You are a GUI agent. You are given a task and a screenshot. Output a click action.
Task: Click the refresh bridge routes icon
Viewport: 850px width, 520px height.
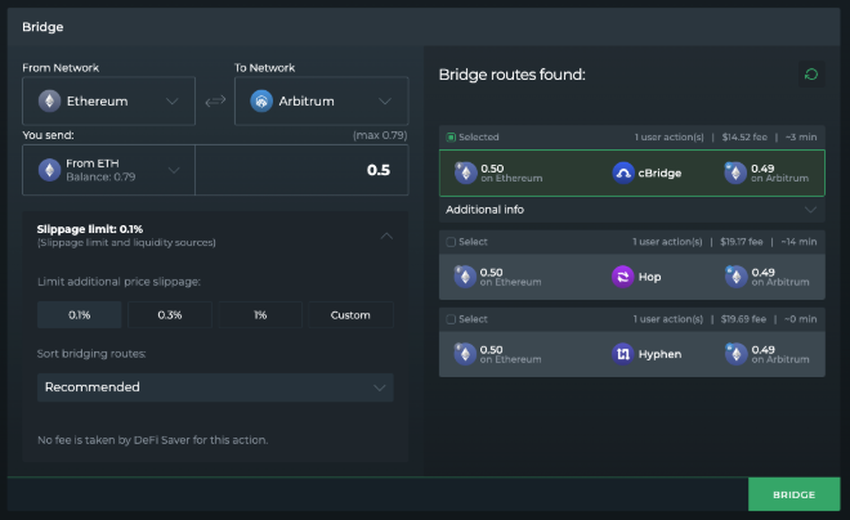coord(811,74)
